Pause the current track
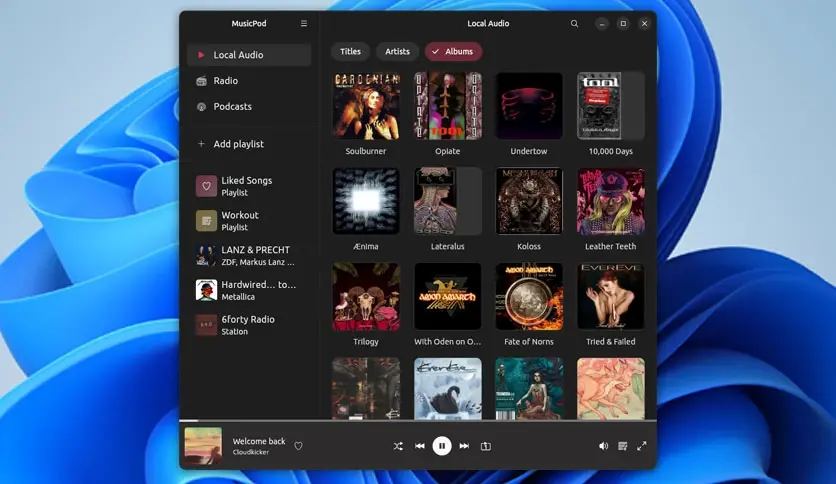Screen dimensions: 836x484 (x=441, y=446)
